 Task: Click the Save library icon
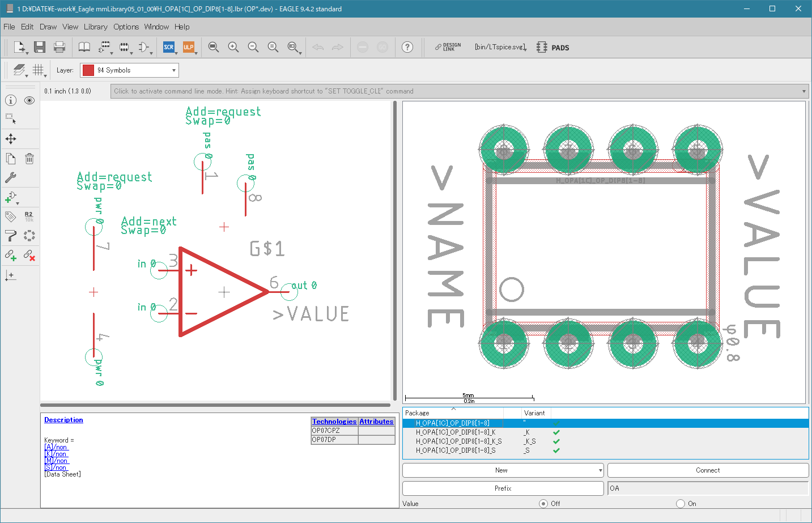39,47
